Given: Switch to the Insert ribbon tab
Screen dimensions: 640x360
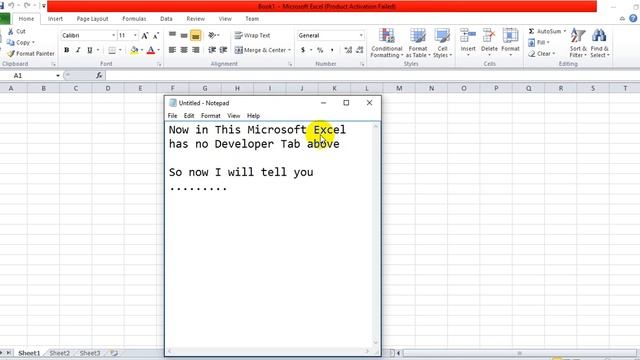Looking at the screenshot, I should pos(55,19).
